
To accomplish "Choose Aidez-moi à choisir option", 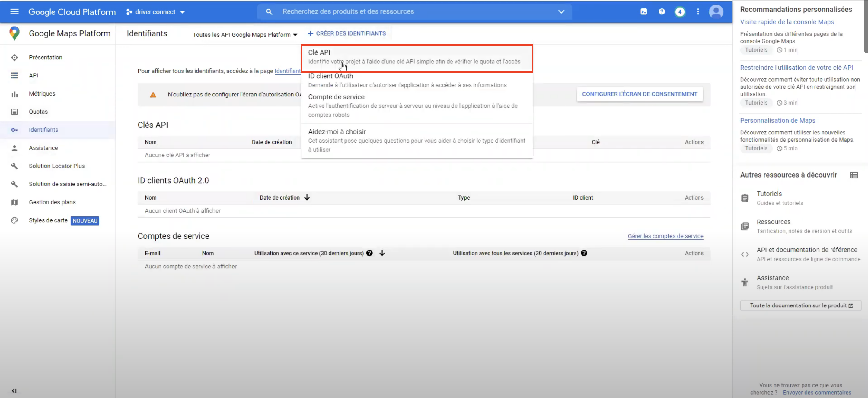I will coord(417,141).
